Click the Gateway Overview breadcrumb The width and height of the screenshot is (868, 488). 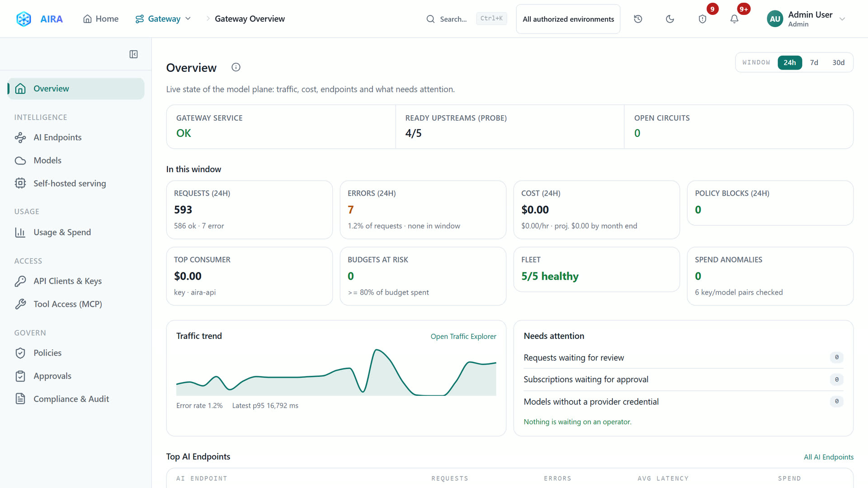pyautogui.click(x=250, y=19)
